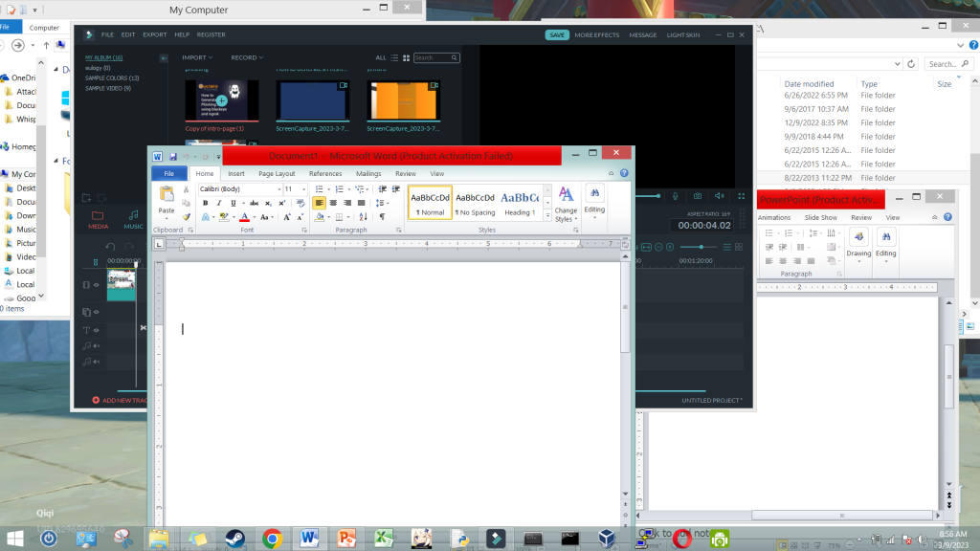
Task: Align text to the right in Word
Action: pyautogui.click(x=347, y=203)
